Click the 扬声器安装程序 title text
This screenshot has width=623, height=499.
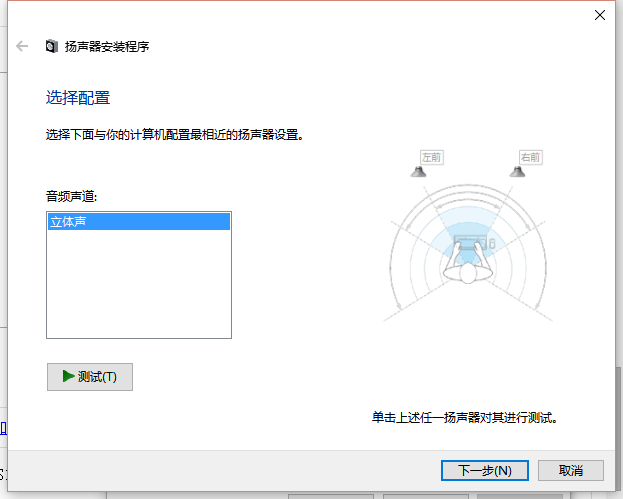pyautogui.click(x=107, y=46)
